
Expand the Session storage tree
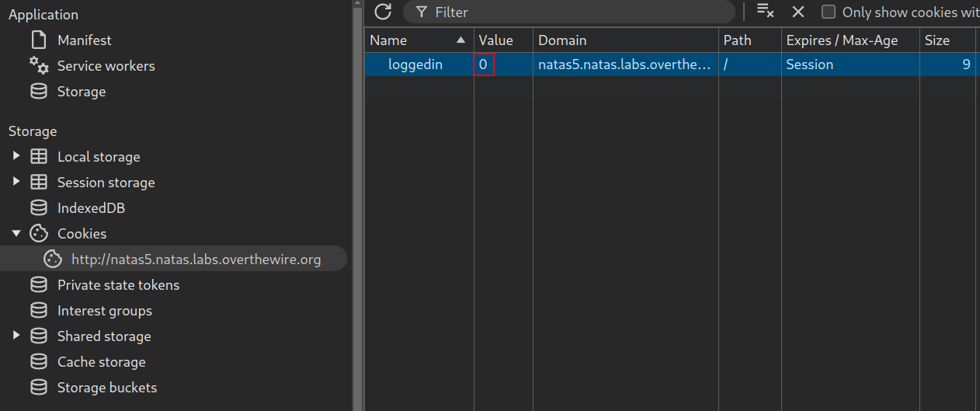click(16, 182)
